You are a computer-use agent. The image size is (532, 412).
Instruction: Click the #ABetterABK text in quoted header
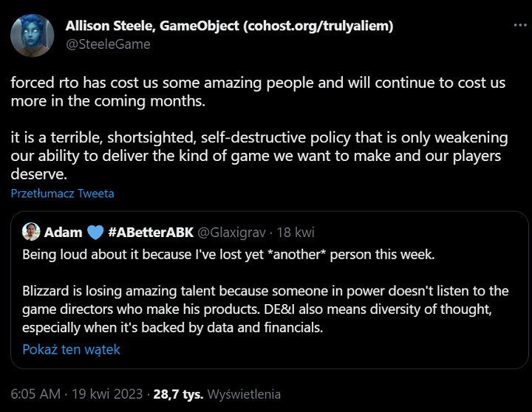(151, 232)
